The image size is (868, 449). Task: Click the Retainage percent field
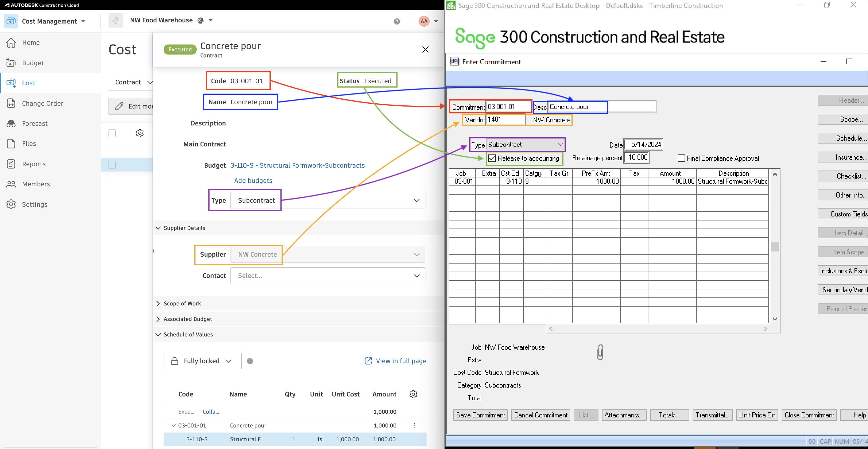point(636,157)
